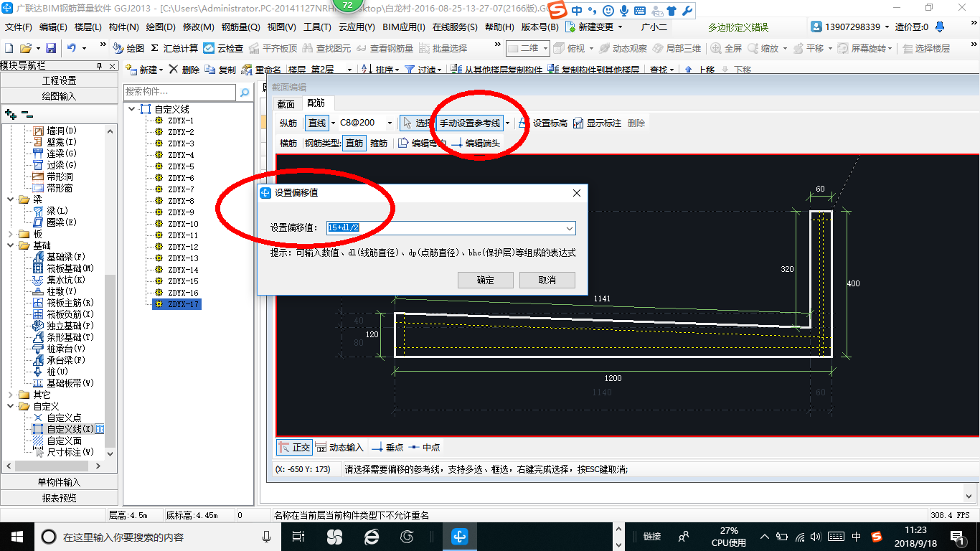Select 直筋 rebar type
This screenshot has width=980, height=551.
[x=354, y=143]
